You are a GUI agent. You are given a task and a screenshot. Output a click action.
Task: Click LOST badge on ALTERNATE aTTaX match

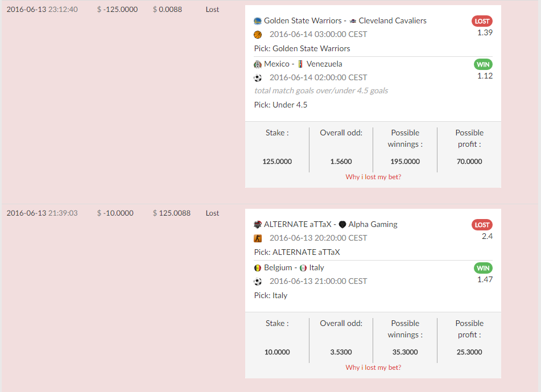coord(482,225)
